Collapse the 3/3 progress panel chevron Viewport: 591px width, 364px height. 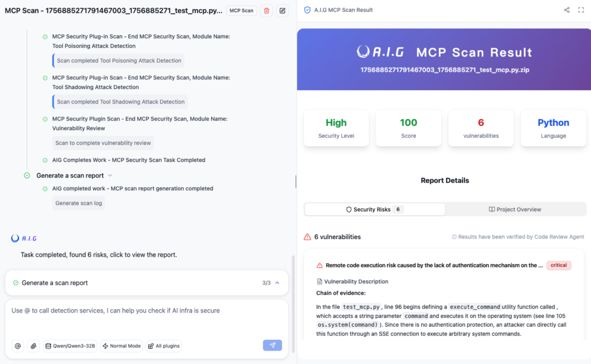[x=277, y=283]
